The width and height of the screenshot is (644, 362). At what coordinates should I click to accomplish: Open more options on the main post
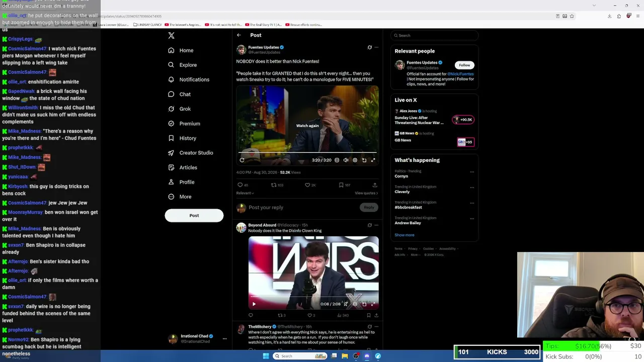376,47
